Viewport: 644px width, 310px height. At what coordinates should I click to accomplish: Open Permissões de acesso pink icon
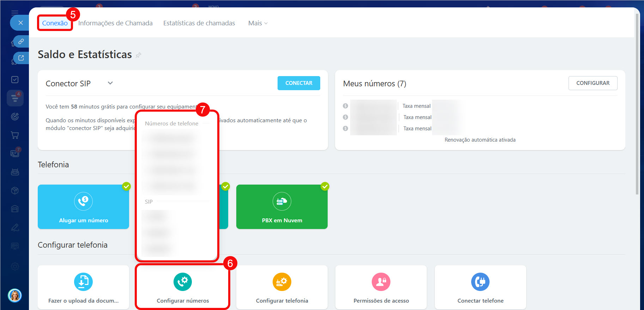(381, 282)
